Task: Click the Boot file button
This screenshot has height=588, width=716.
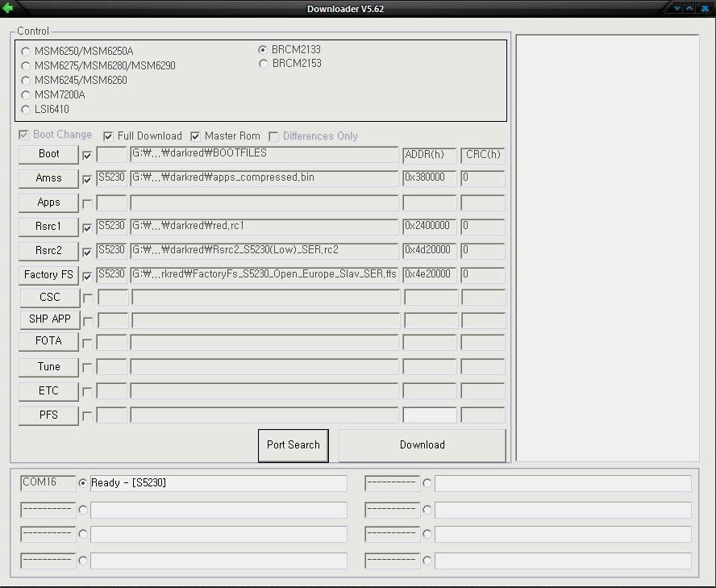Action: click(x=48, y=154)
